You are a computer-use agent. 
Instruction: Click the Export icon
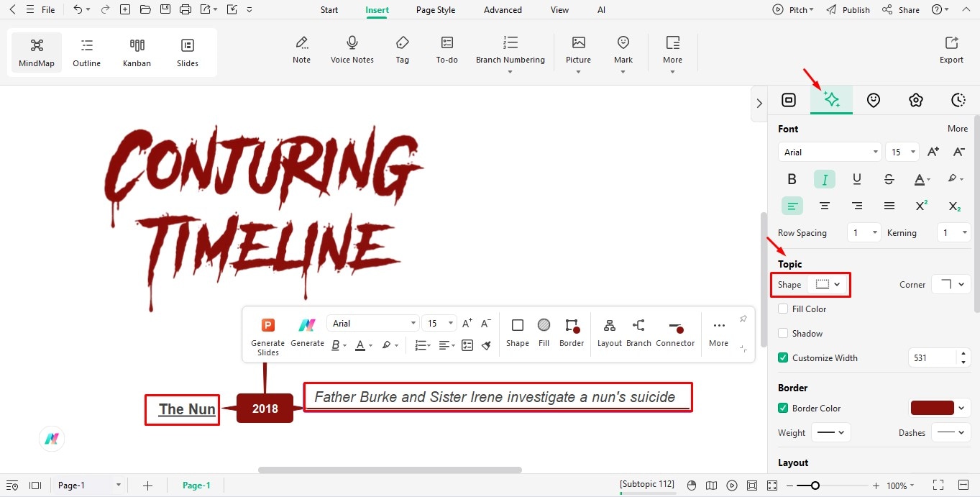tap(951, 50)
